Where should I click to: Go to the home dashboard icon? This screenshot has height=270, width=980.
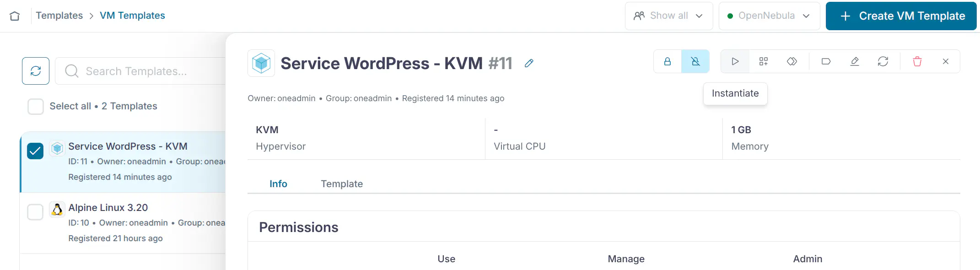click(15, 16)
